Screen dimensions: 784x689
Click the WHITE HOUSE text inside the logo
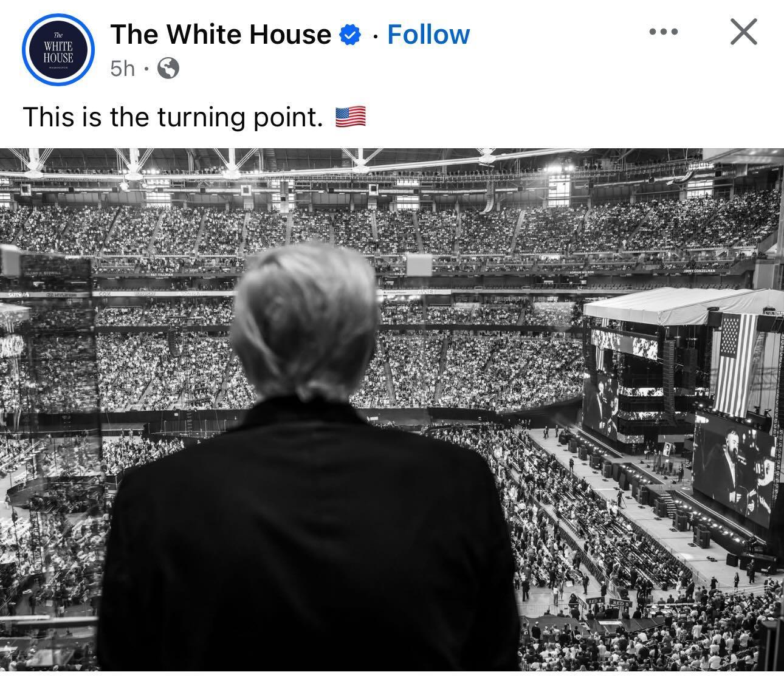(58, 52)
